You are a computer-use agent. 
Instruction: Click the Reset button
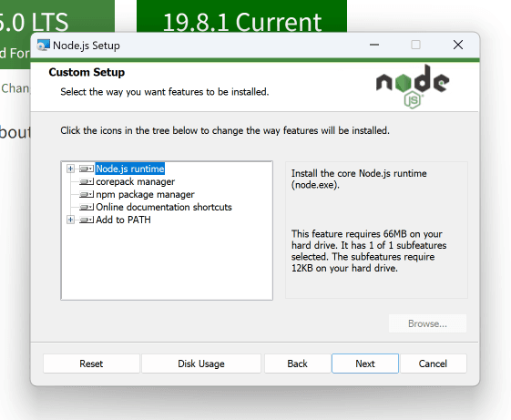click(91, 364)
